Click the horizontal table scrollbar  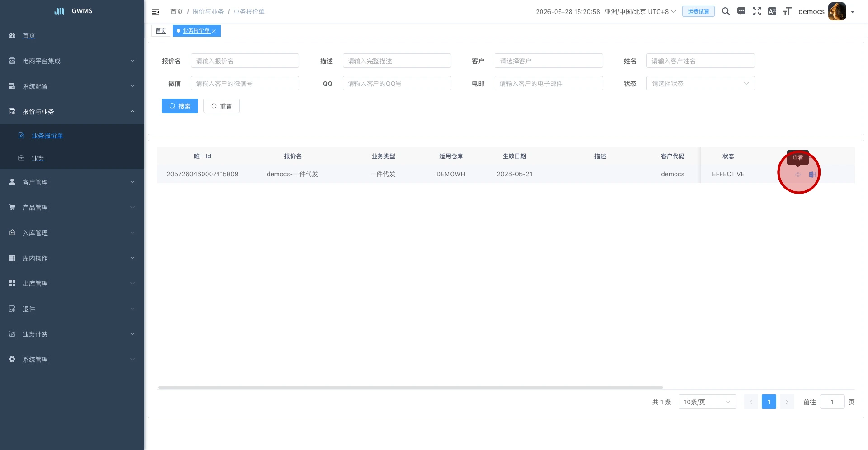click(x=410, y=388)
